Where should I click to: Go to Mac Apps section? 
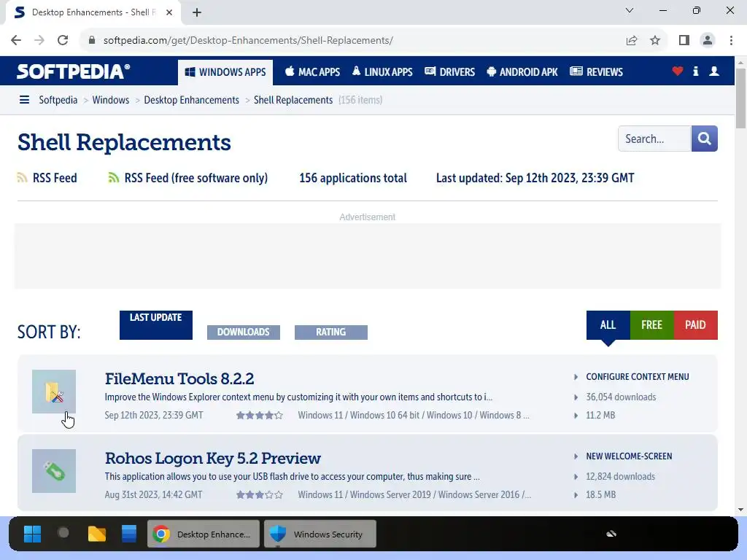[312, 72]
